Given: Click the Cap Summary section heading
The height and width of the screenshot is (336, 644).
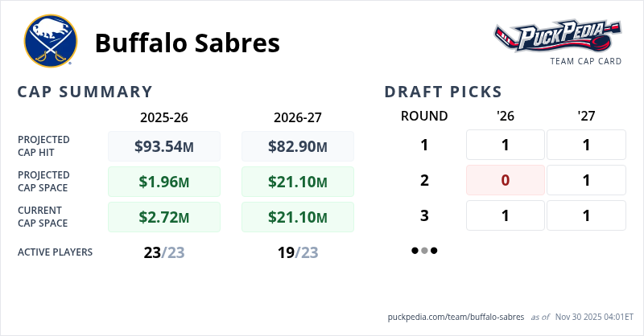Looking at the screenshot, I should [x=85, y=92].
